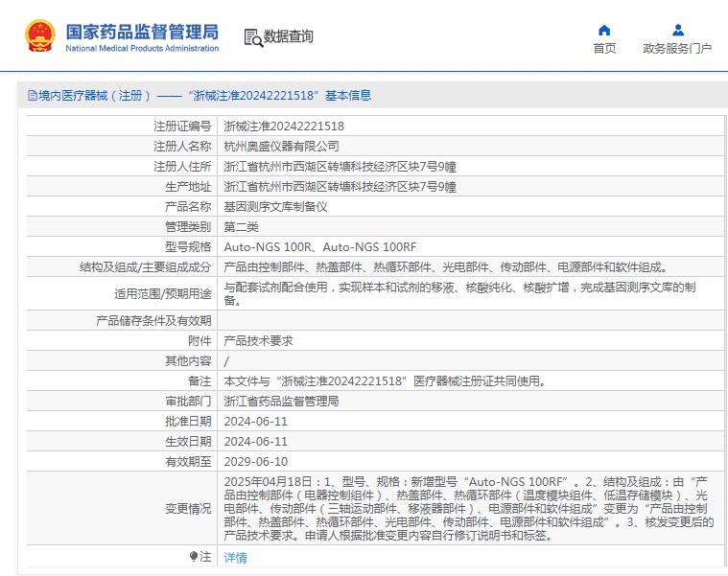Click the 有效期至 row label
Screen dimensions: 728x576
pos(189,461)
